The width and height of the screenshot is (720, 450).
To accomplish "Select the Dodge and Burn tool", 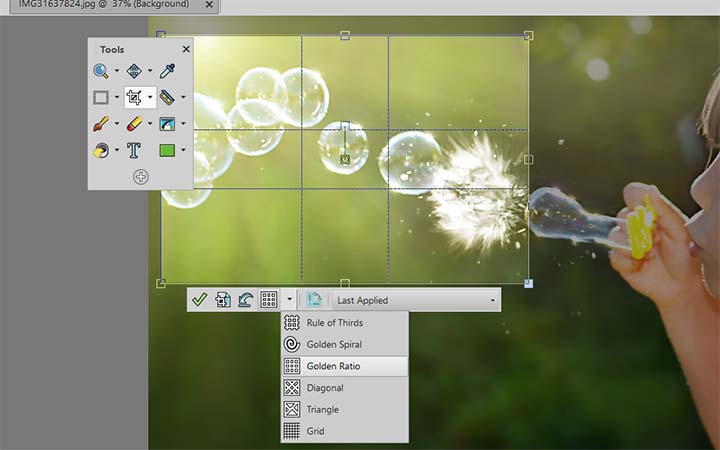I will 101,150.
